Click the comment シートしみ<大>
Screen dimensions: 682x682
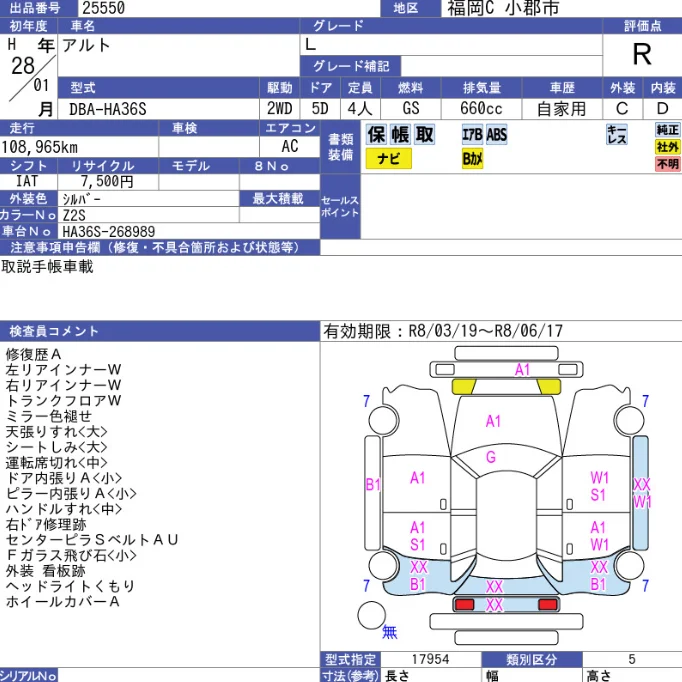point(57,447)
